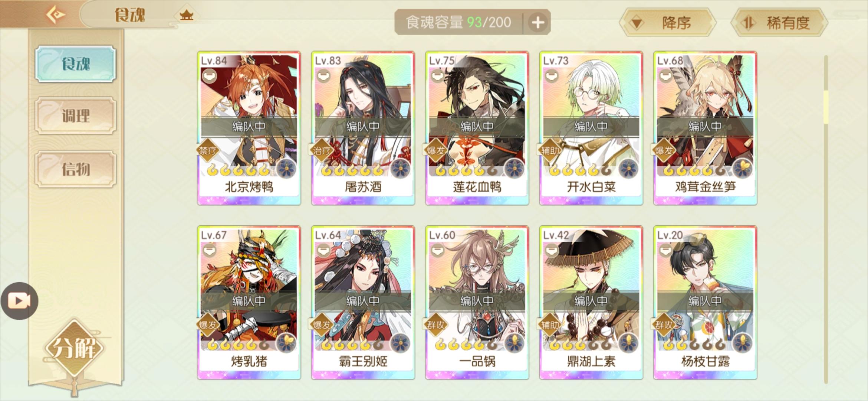Add capacity with the plus icon
Viewport: 868px width, 401px height.
pyautogui.click(x=538, y=23)
